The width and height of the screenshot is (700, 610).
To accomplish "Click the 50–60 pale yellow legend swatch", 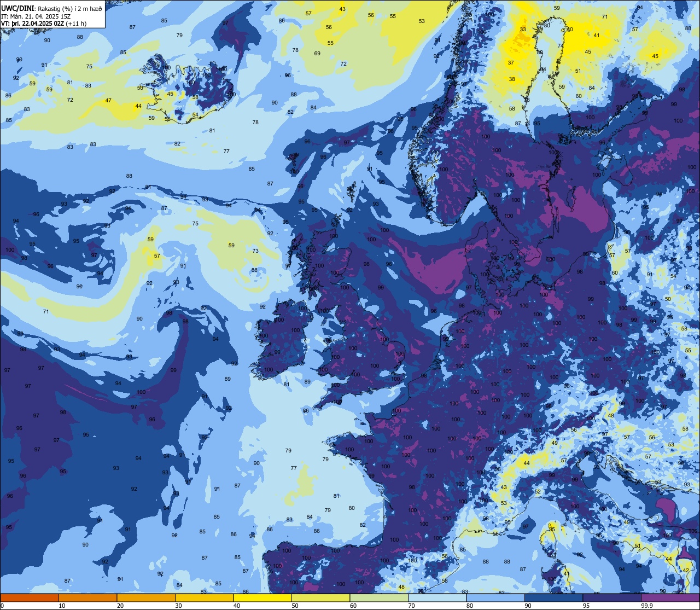I will 320,597.
